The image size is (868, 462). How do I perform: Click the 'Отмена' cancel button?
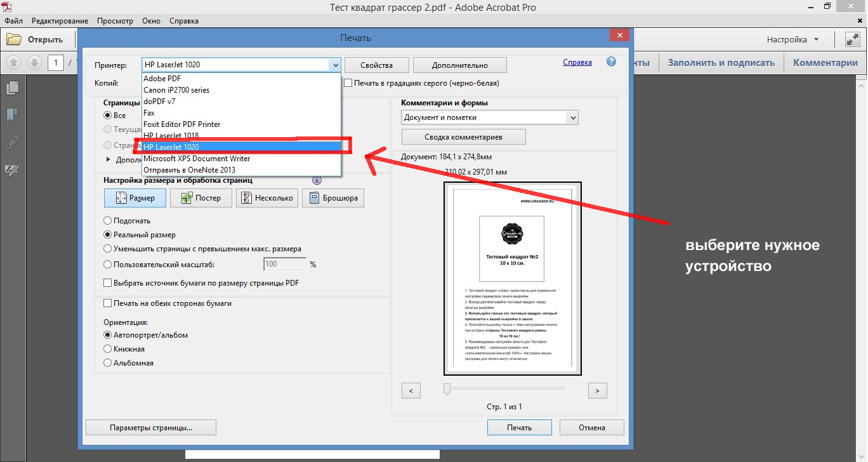pos(592,427)
